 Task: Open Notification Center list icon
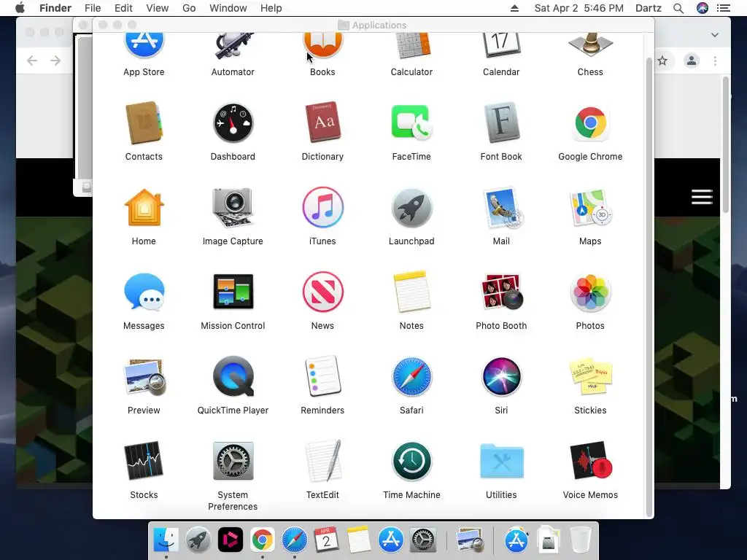[724, 8]
